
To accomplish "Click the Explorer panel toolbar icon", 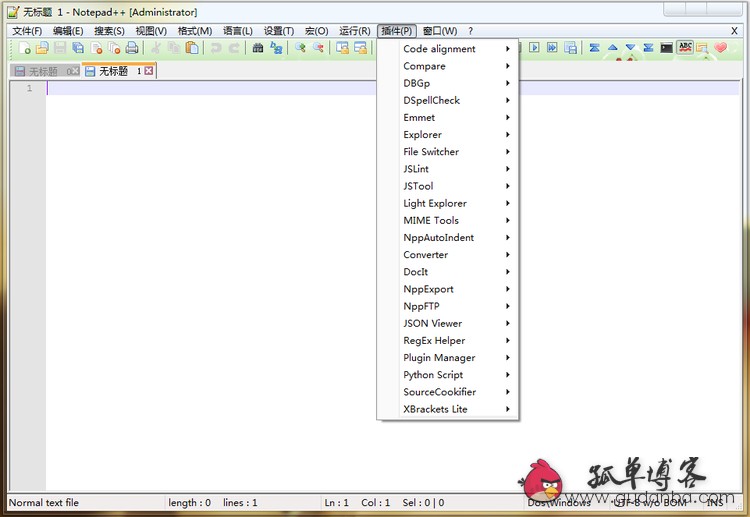I will 702,47.
